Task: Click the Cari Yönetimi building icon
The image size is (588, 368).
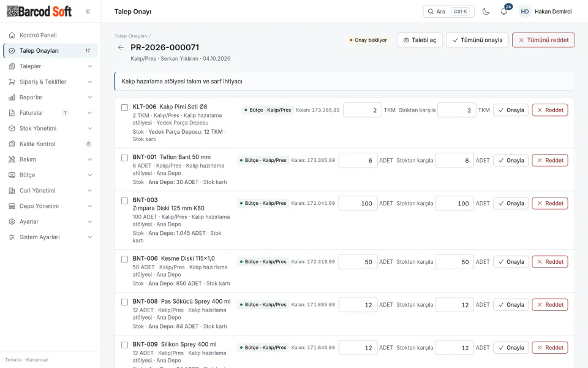Action: pyautogui.click(x=12, y=191)
